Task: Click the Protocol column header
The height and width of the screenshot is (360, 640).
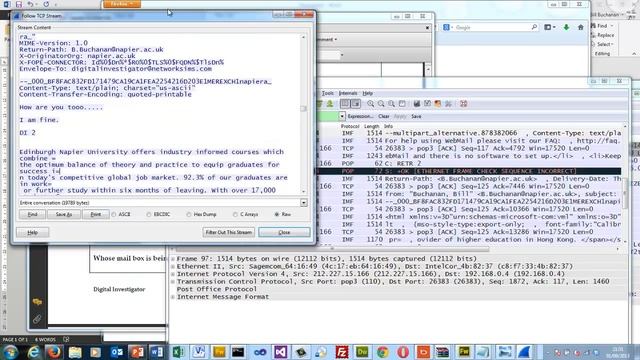Action: 350,127
